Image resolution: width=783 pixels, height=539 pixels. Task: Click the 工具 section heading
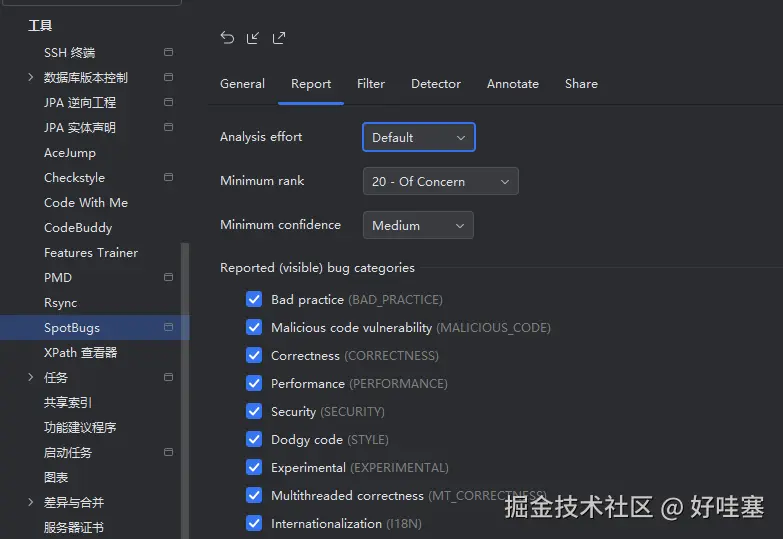40,25
